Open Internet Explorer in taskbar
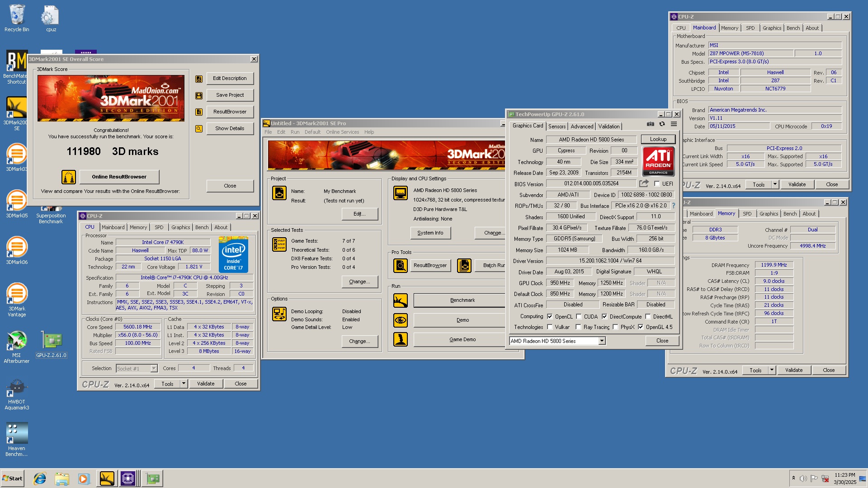This screenshot has height=488, width=868. click(x=40, y=479)
